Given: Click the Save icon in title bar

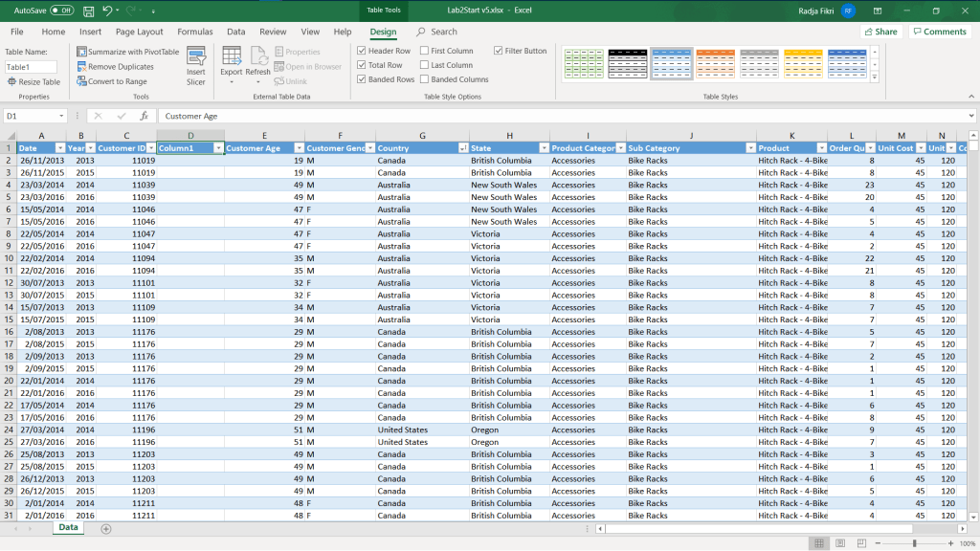Looking at the screenshot, I should tap(89, 11).
